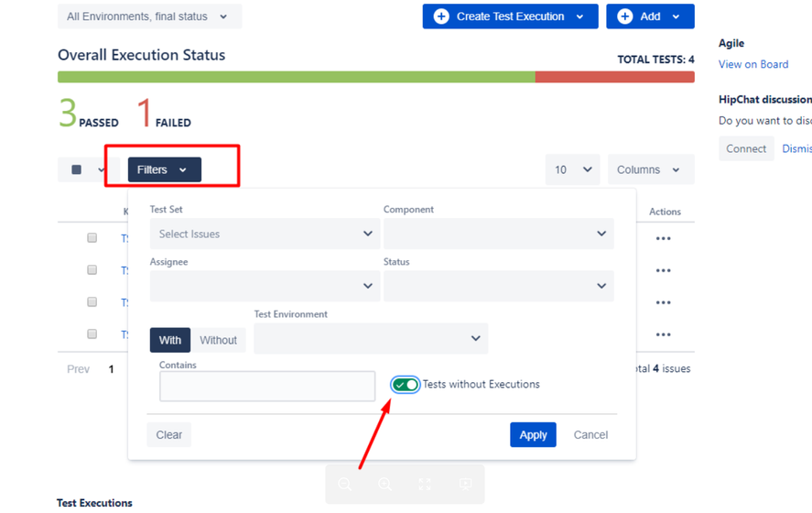Image resolution: width=812 pixels, height=513 pixels.
Task: Click the green passed portion of status bar
Action: (x=297, y=77)
